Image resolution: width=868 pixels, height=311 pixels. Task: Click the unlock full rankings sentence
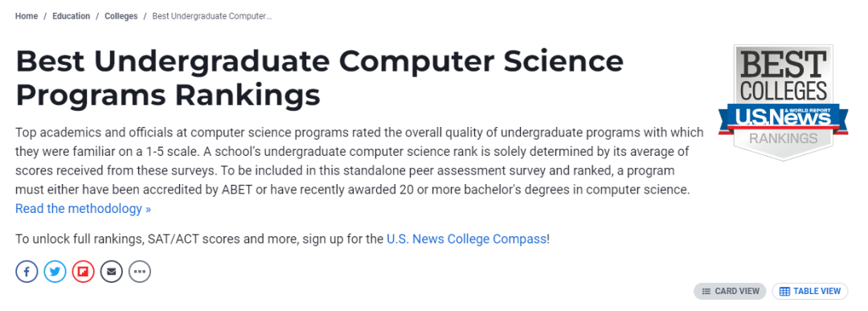282,239
